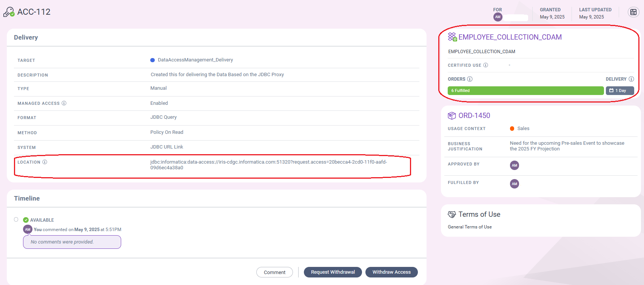Click the 'Policy On Read' method value
This screenshot has width=644, height=285.
coord(167,132)
